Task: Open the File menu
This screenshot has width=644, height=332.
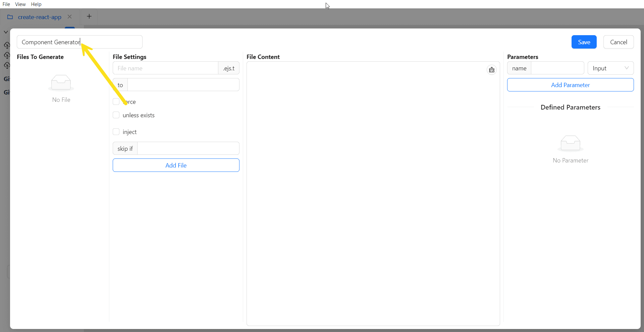Action: coord(6,4)
